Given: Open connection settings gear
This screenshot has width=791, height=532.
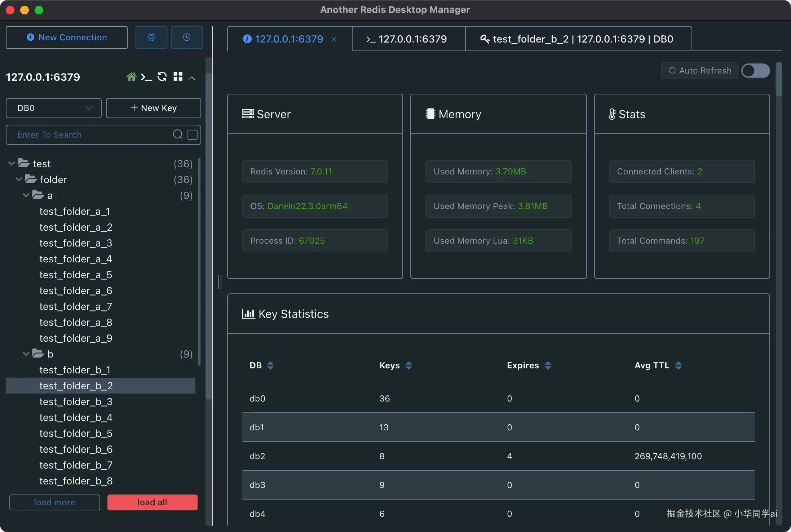Looking at the screenshot, I should click(x=151, y=37).
